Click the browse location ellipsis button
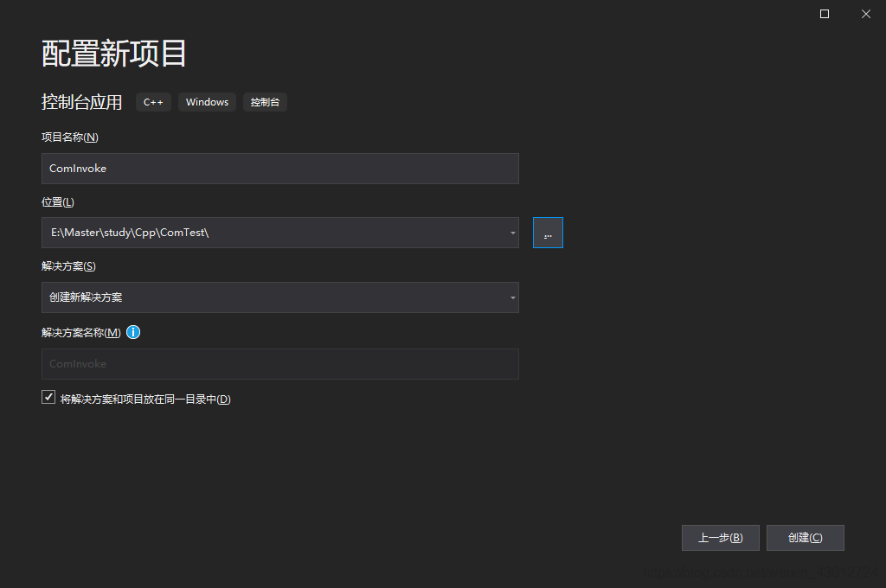This screenshot has width=886, height=588. 548,233
